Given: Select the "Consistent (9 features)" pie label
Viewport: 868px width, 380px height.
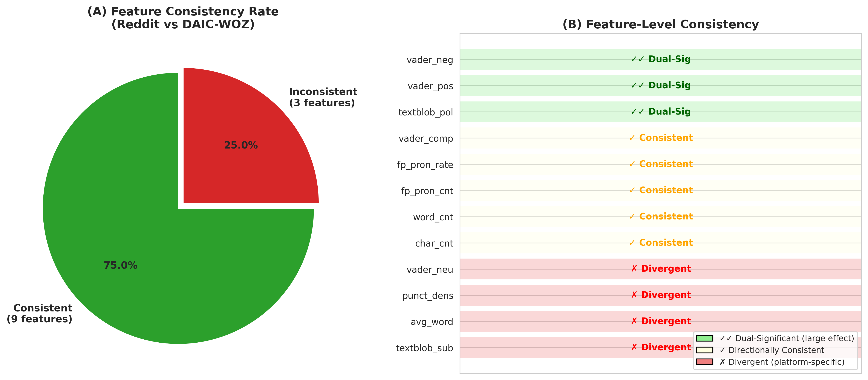Looking at the screenshot, I should pyautogui.click(x=40, y=313).
